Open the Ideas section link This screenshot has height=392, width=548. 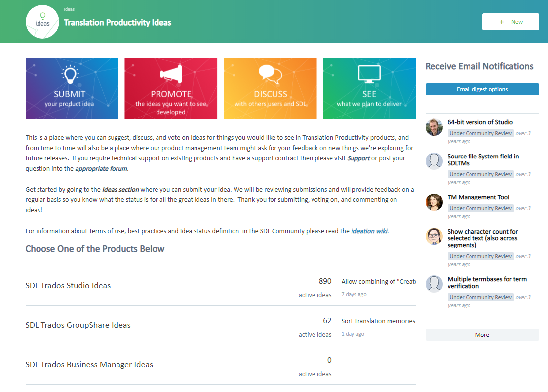tap(120, 190)
